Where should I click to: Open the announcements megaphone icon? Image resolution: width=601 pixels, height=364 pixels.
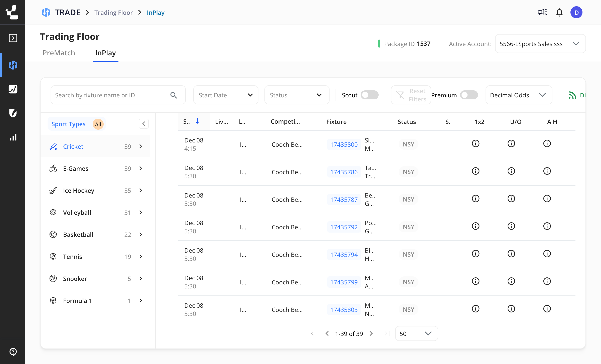tap(542, 12)
